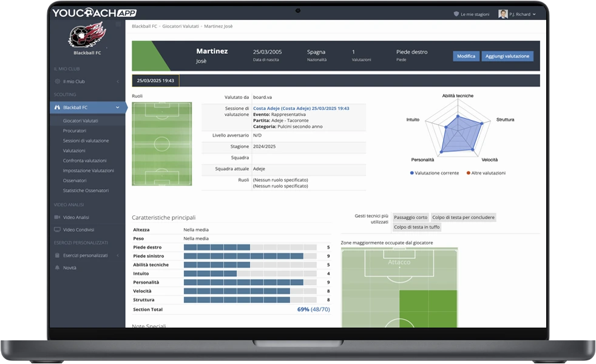Toggle the sidebar hamburger menu icon
Viewport: 596px width, 364px height.
coord(118,24)
